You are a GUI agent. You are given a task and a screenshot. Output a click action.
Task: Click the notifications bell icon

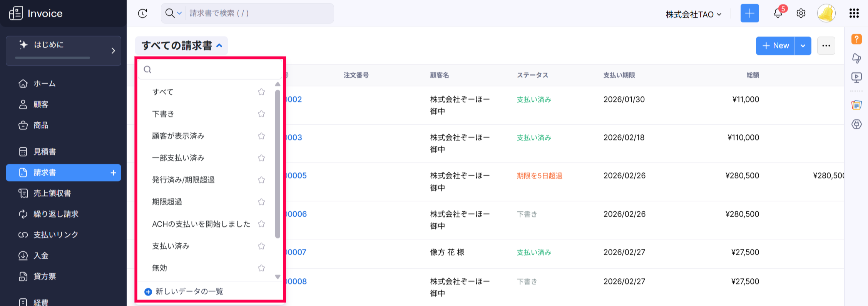click(x=778, y=13)
